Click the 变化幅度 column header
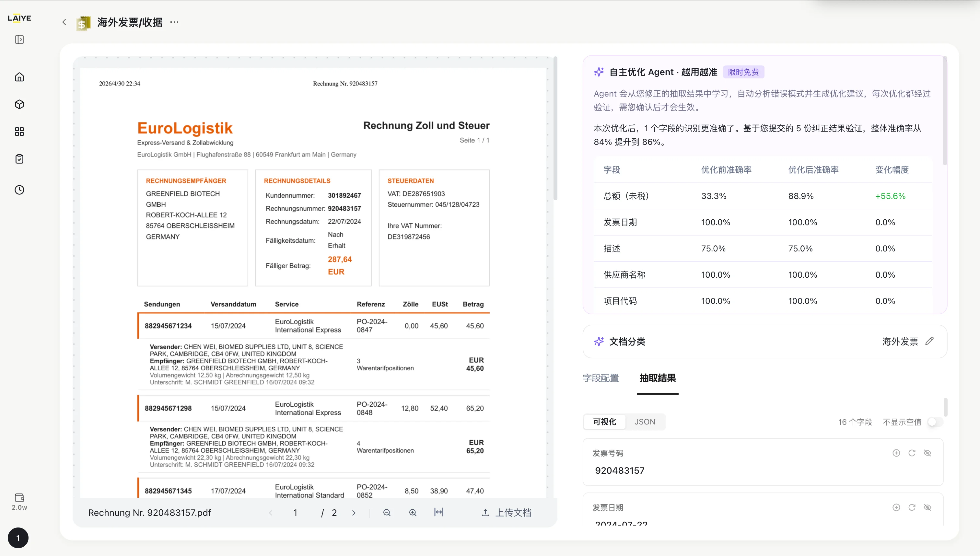The width and height of the screenshot is (980, 556). click(x=892, y=169)
